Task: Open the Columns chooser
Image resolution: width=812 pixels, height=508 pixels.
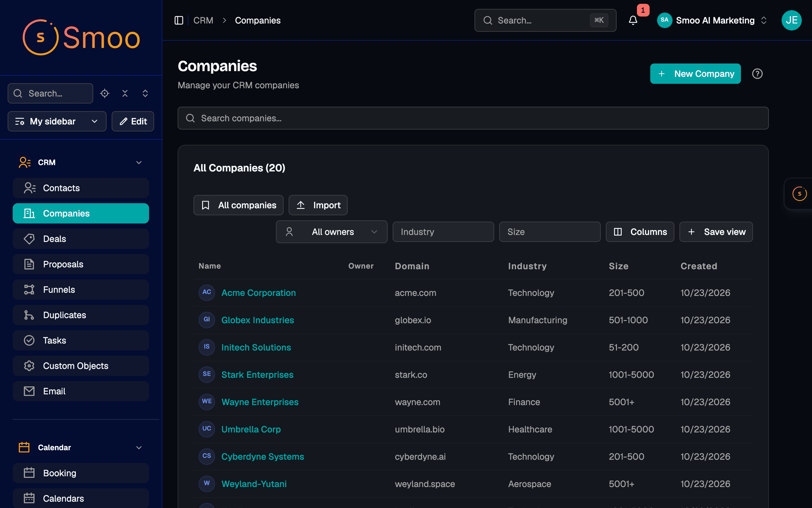Action: (x=640, y=232)
